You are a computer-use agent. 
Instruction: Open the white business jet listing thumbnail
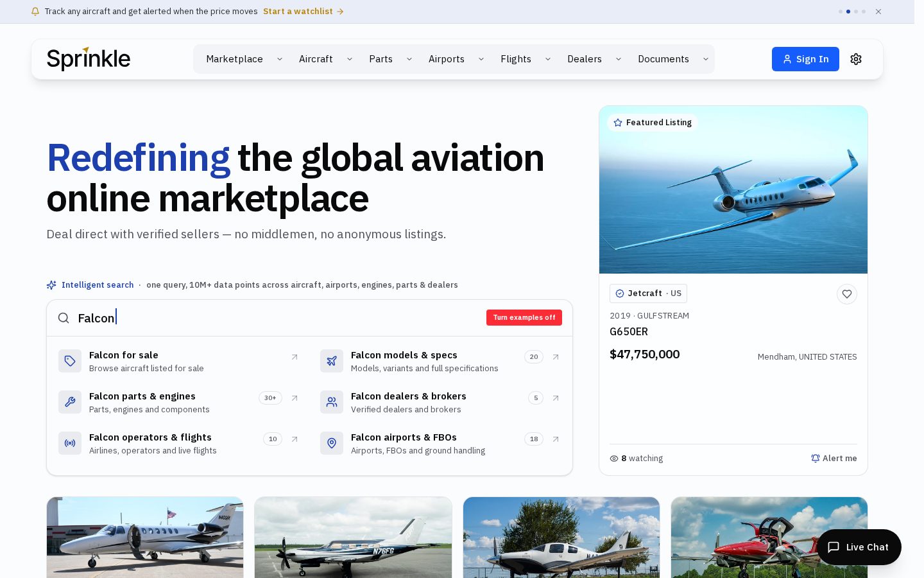[145, 538]
